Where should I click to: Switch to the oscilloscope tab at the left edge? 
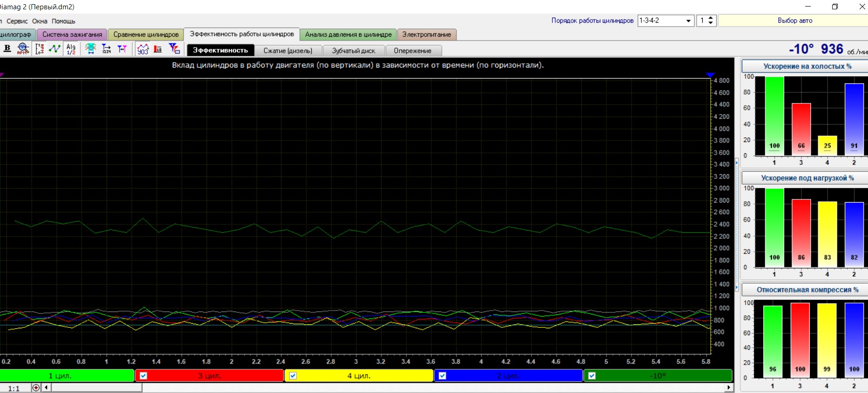pyautogui.click(x=17, y=34)
